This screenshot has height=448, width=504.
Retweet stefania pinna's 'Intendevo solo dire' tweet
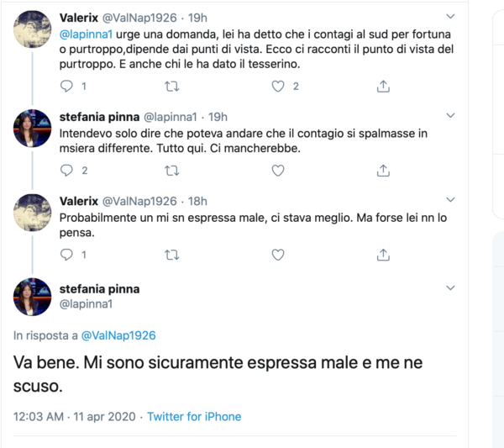[173, 171]
